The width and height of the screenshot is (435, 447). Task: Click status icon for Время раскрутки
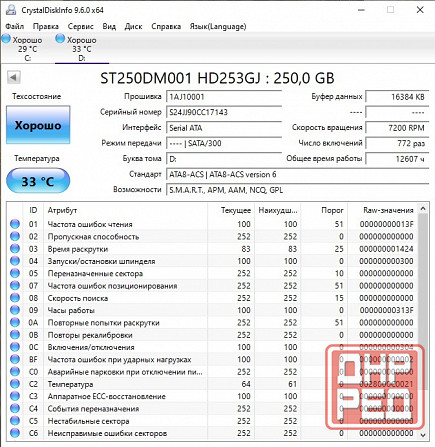click(x=15, y=249)
